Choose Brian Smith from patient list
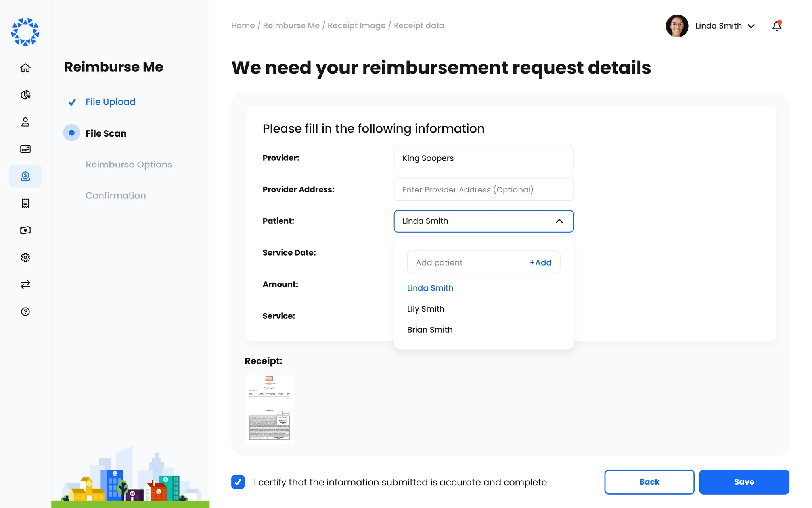The image size is (812, 508). click(430, 329)
